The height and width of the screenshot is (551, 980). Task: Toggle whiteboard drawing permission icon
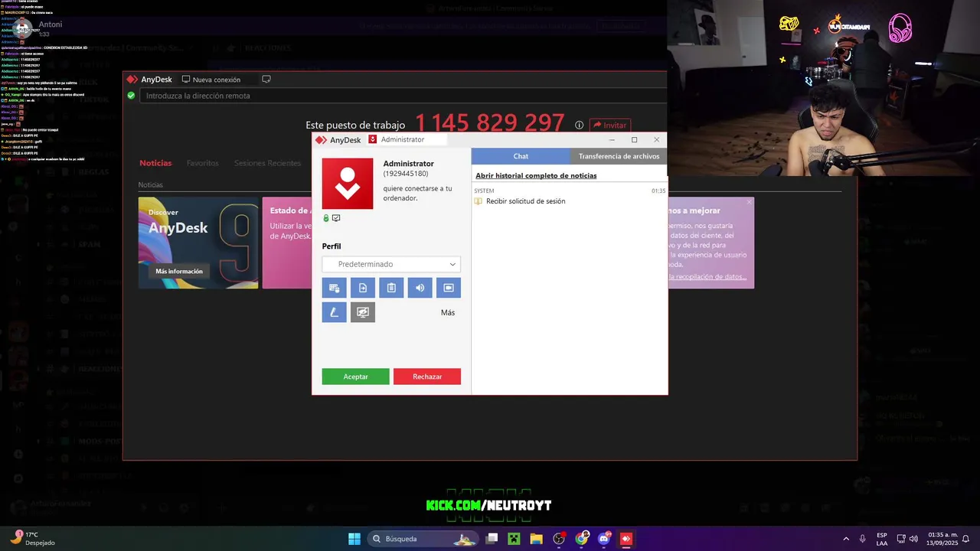[x=334, y=312]
